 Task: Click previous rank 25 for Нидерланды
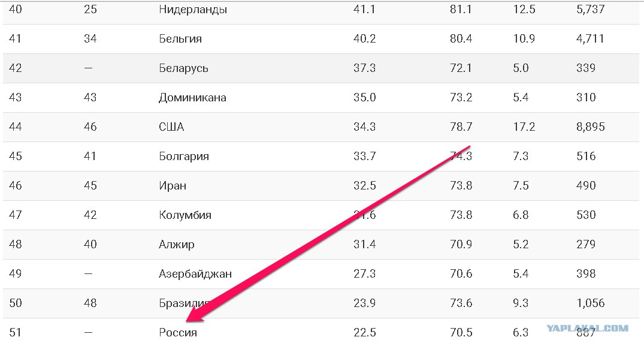90,9
